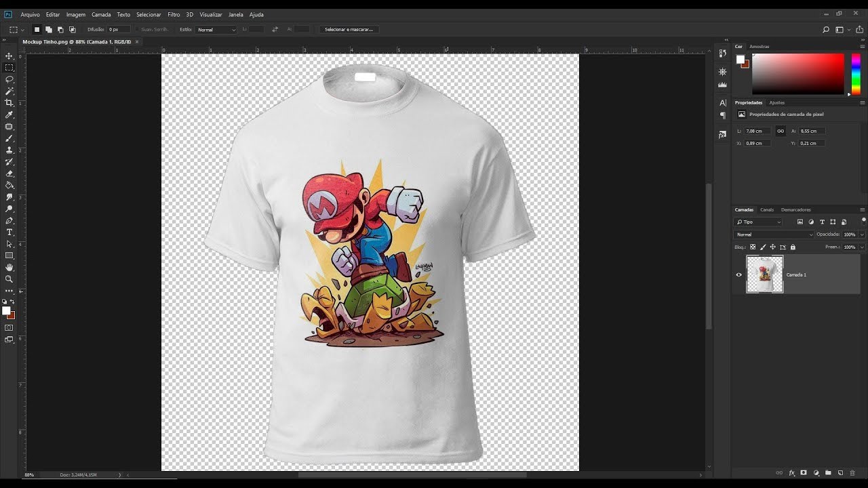Viewport: 868px width, 488px height.
Task: Expand the Preenchimento slider arrow
Action: click(x=862, y=247)
